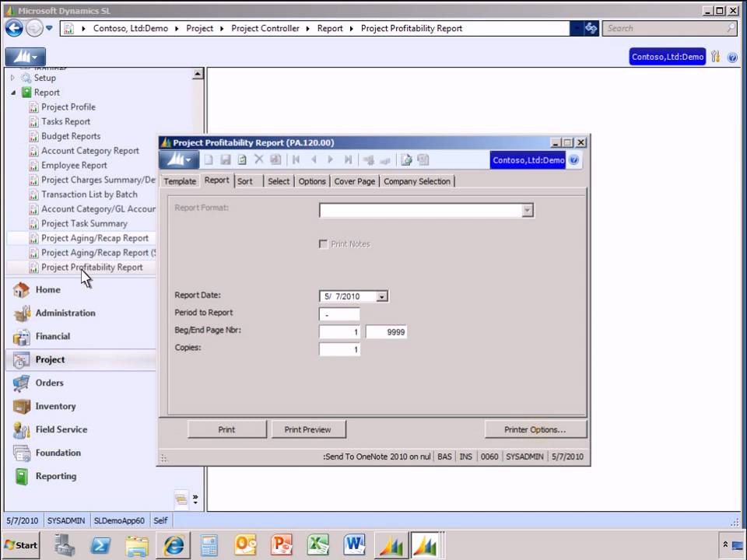Open the Report Date calendar dropdown arrow

(381, 296)
